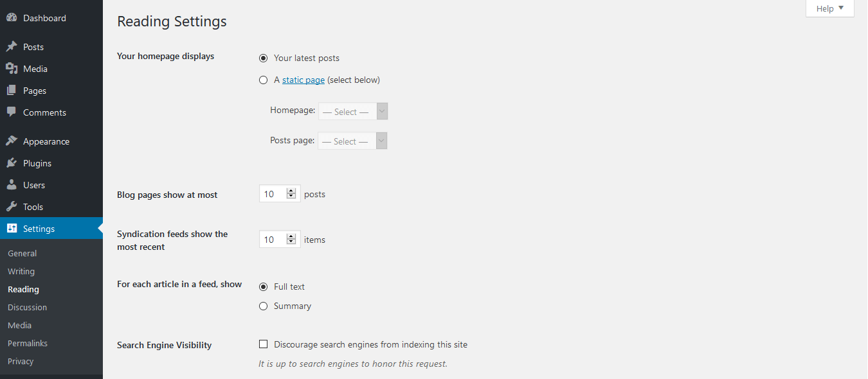Enable discourage search engines checkbox
Image resolution: width=868 pixels, height=379 pixels.
click(x=263, y=345)
